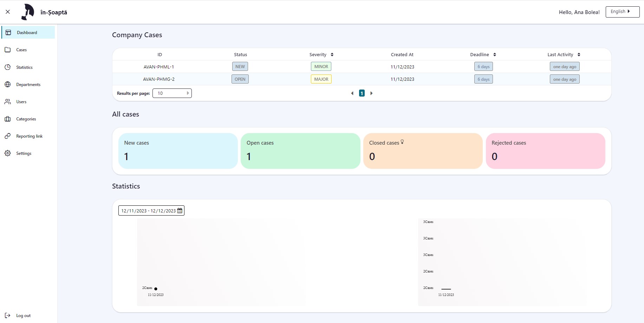This screenshot has width=644, height=323.
Task: Click the în-Șoaptă logo icon
Action: tap(28, 12)
